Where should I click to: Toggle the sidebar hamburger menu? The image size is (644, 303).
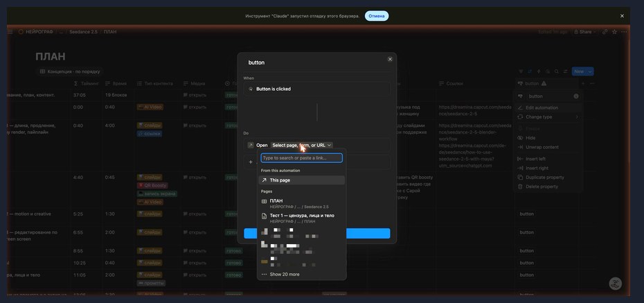point(10,32)
